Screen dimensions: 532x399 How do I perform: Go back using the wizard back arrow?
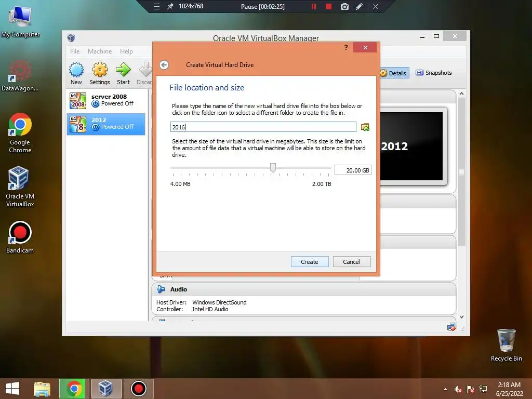164,65
